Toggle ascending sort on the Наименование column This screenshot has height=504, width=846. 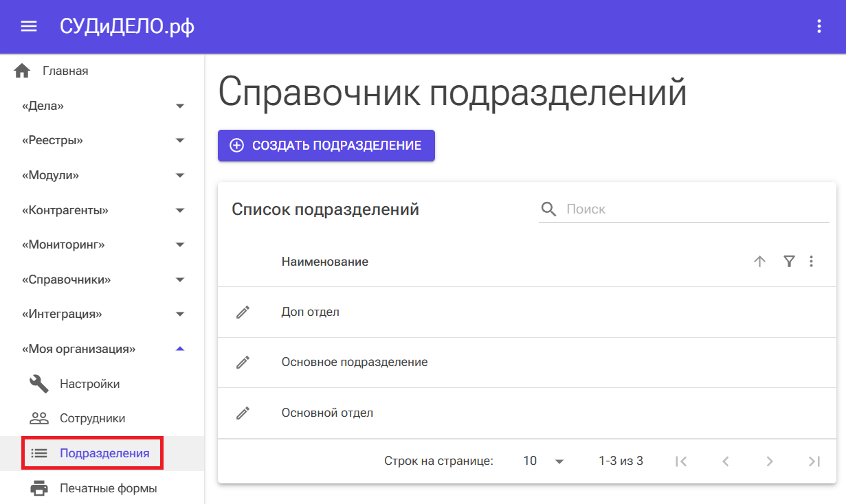click(759, 261)
